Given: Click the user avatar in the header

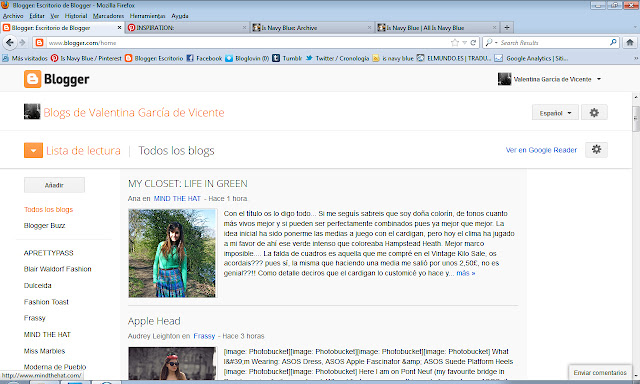Looking at the screenshot, I should pos(504,79).
